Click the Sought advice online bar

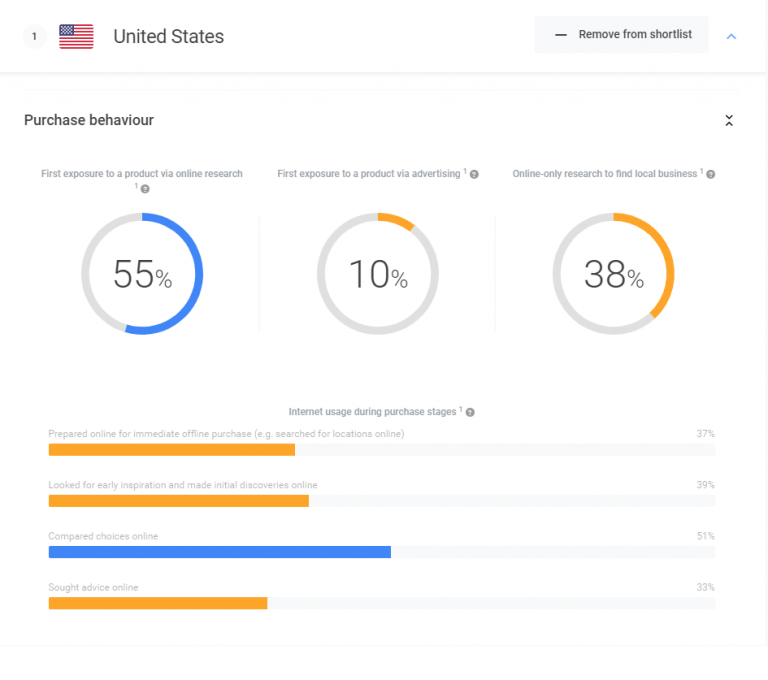(x=158, y=603)
